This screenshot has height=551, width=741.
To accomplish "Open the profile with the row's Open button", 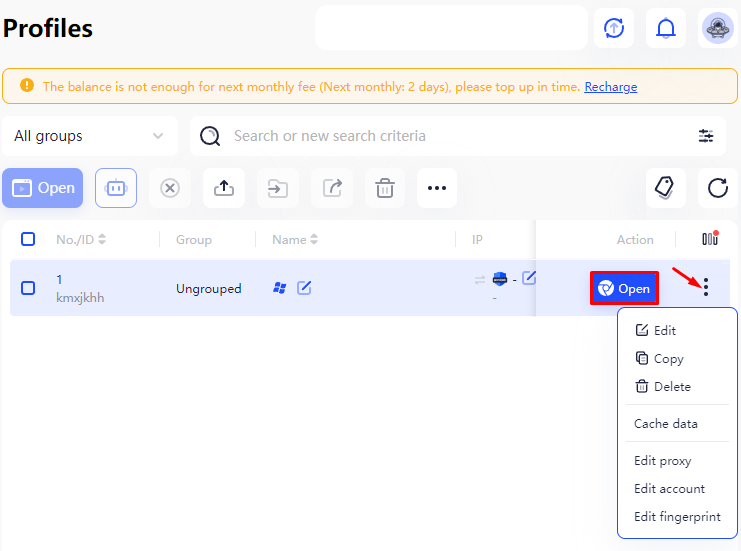I will [x=624, y=288].
